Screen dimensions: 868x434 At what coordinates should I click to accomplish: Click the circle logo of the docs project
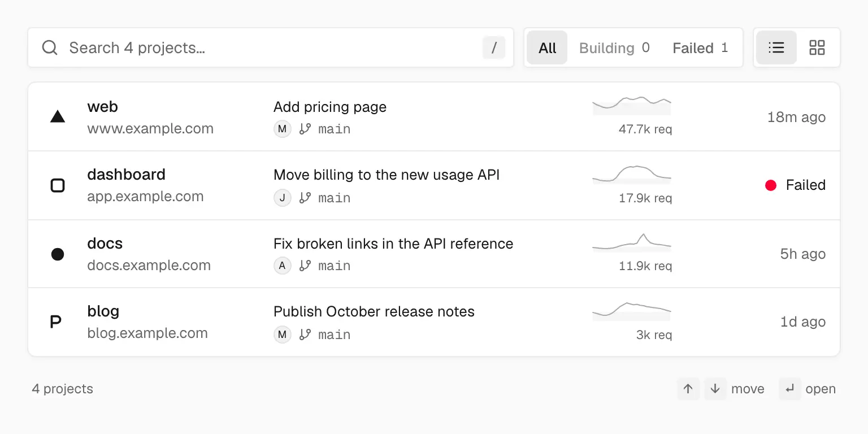(x=58, y=254)
